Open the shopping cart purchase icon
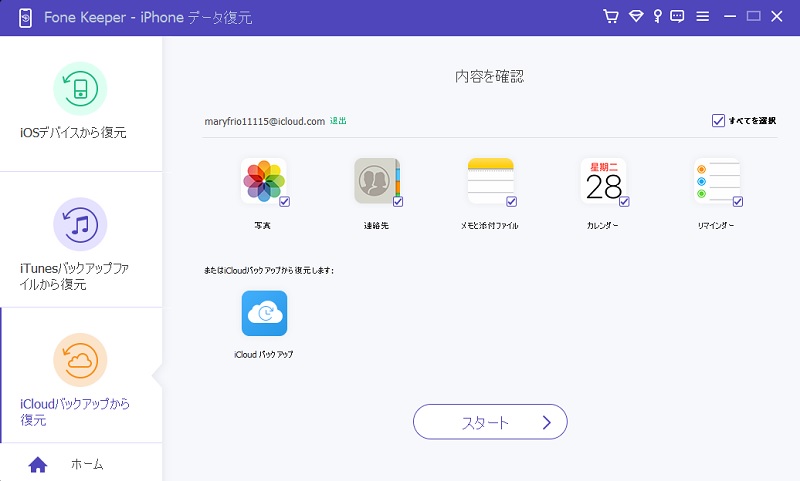Viewport: 800px width, 481px height. pos(611,16)
